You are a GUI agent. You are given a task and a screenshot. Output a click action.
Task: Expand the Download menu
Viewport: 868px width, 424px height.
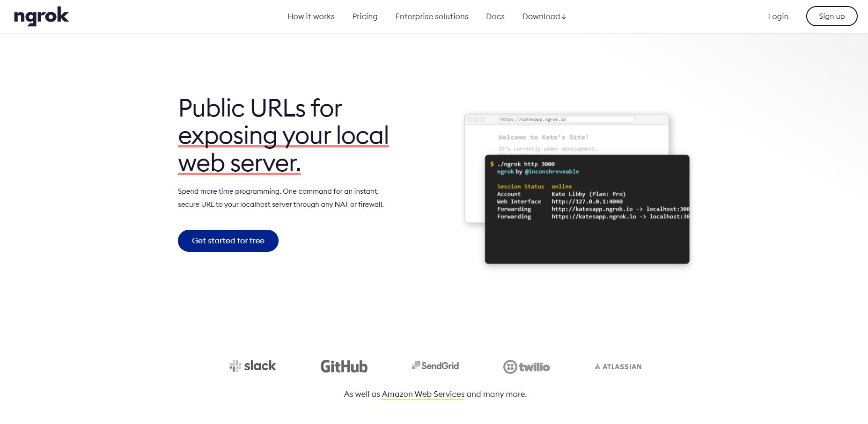tap(544, 16)
